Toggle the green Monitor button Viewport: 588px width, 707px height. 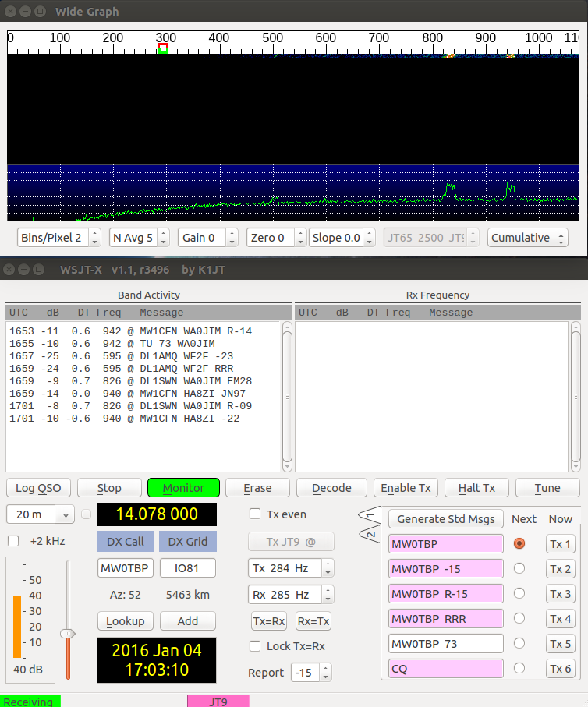point(183,488)
